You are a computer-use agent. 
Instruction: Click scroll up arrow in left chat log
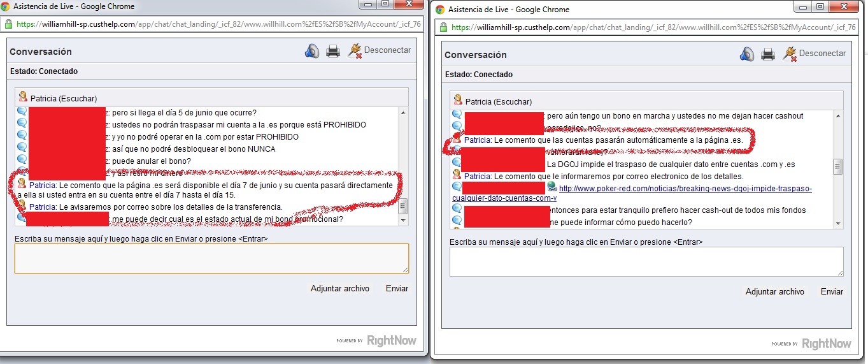pyautogui.click(x=402, y=112)
